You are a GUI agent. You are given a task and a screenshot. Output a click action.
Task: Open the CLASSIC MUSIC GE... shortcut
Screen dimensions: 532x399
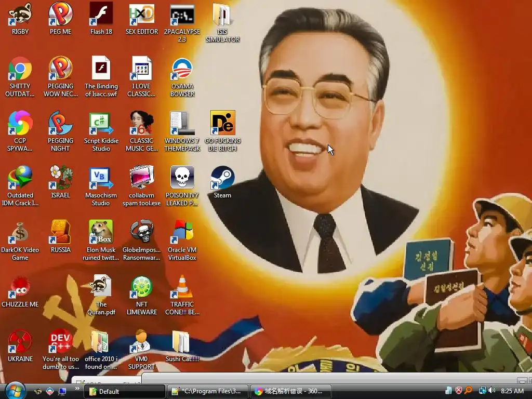[x=142, y=131]
